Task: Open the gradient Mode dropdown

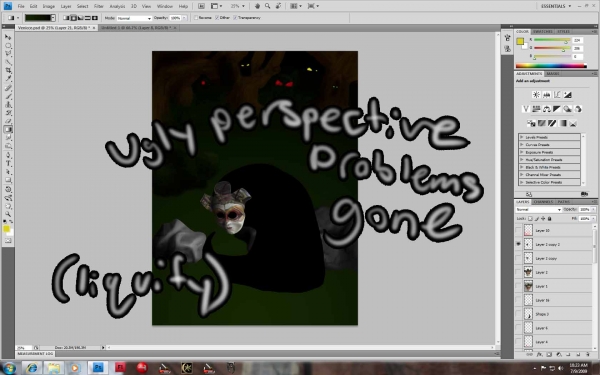Action: [x=134, y=18]
